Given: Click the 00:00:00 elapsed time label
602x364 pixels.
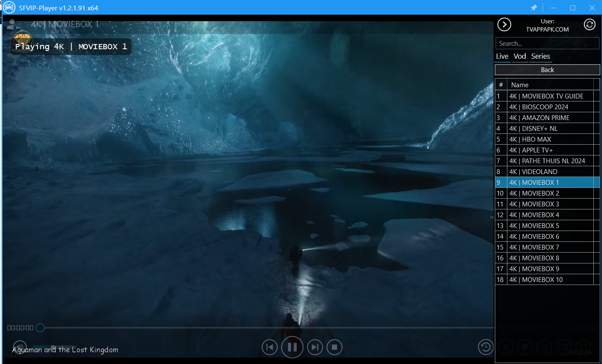Looking at the screenshot, I should [20, 328].
